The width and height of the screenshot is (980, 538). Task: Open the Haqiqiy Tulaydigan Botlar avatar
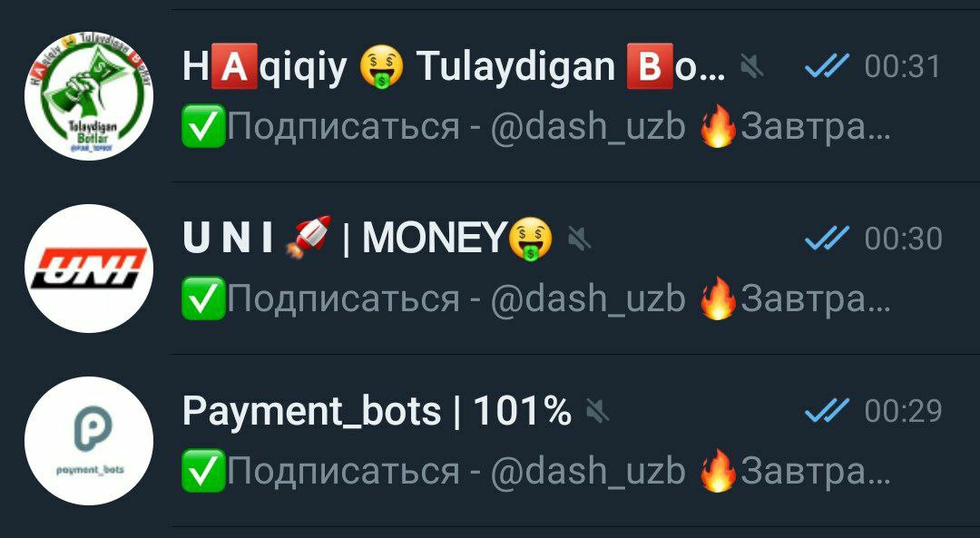pos(89,96)
